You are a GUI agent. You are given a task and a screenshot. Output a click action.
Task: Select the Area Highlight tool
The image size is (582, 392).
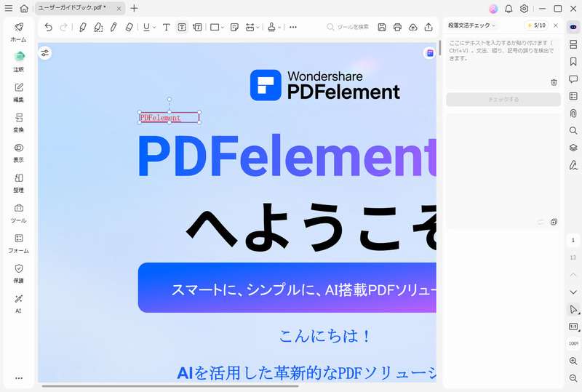[98, 27]
